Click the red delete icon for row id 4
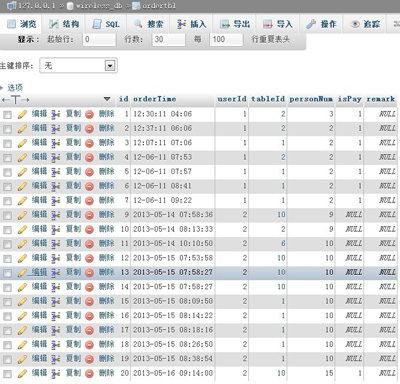400x384 pixels. coord(89,158)
